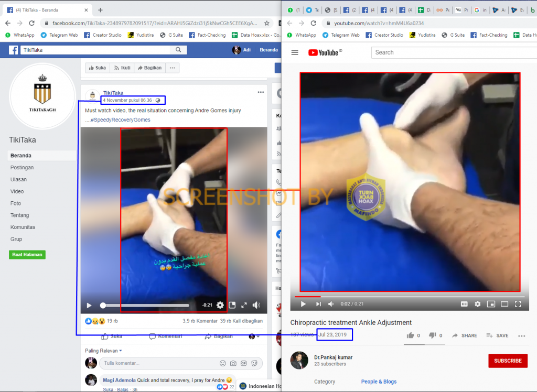Open new tab in Facebook window
Image resolution: width=537 pixels, height=392 pixels.
coord(100,10)
